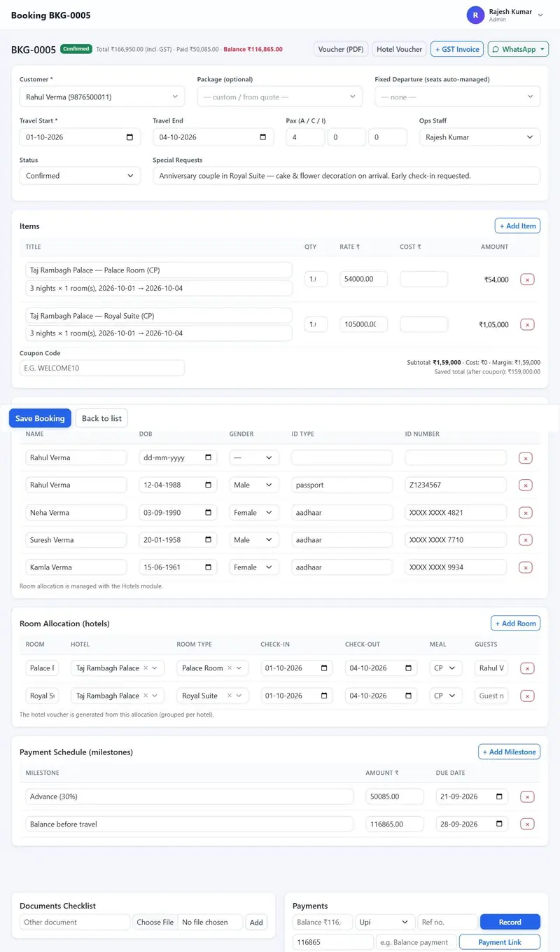Download the Voucher (PDF)
Screen dimensions: 560x952
coord(341,49)
